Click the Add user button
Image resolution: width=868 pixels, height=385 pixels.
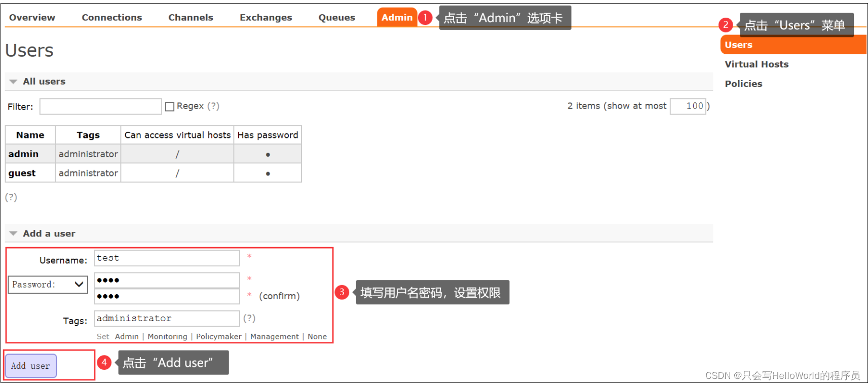point(31,366)
